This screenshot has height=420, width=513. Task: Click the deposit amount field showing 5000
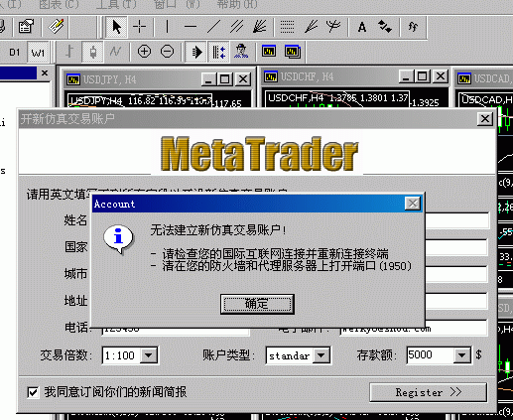pos(431,355)
